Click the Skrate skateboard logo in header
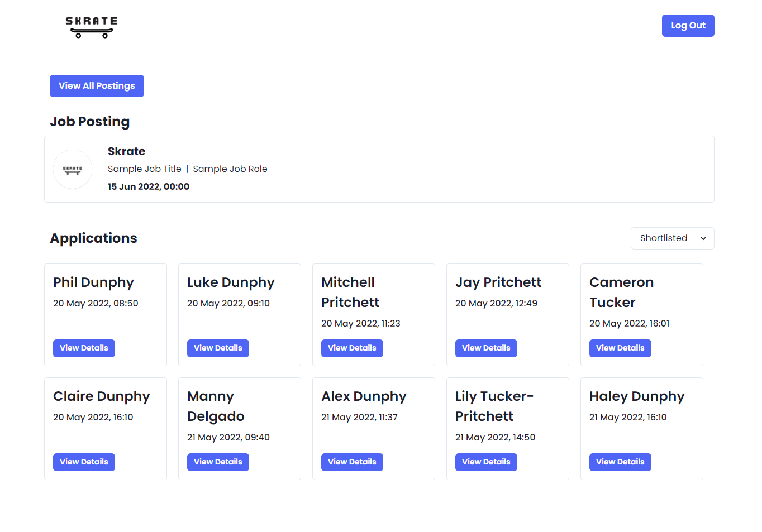Screen dimensions: 762x532 click(x=92, y=27)
